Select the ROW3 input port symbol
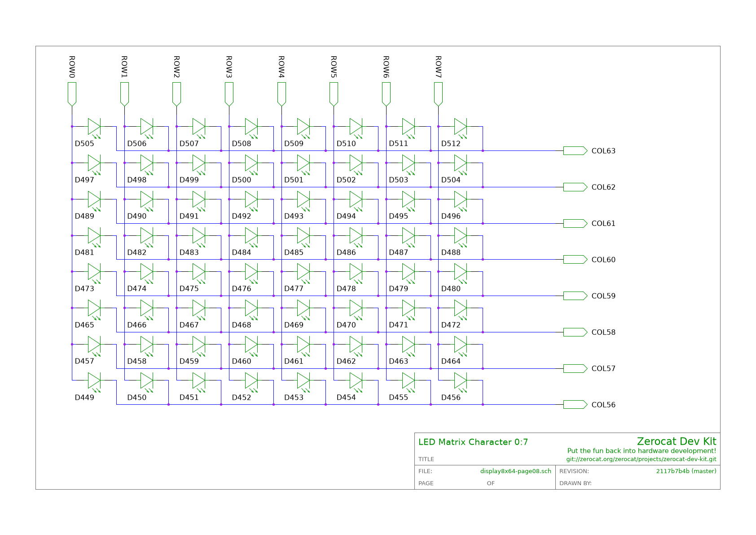 (229, 94)
